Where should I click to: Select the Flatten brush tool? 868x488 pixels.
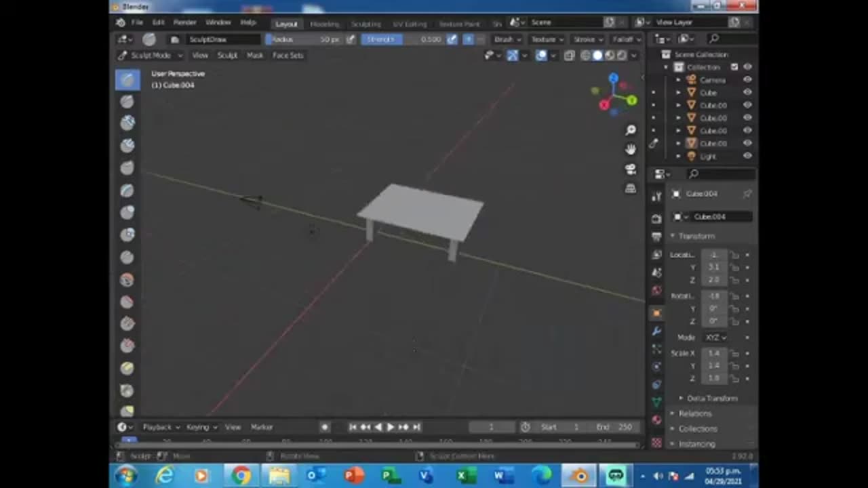127,302
